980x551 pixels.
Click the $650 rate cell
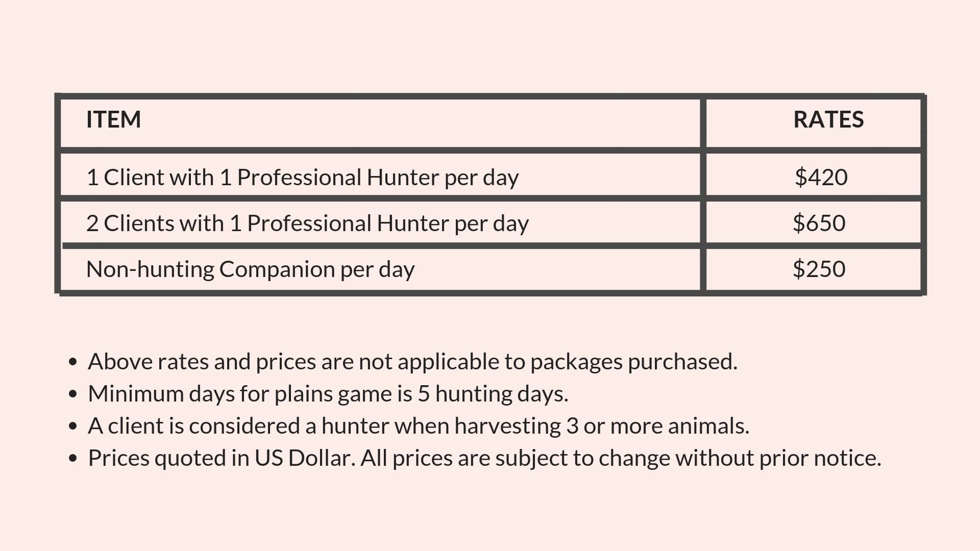pos(819,223)
